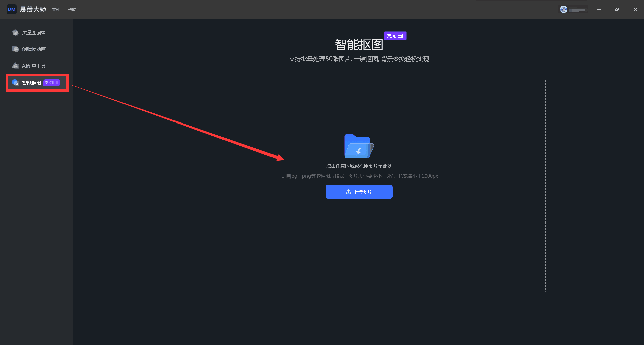Screen dimensions: 644x345
Task: Select the 矢量图编辑 text label in sidebar
Action: (34, 33)
